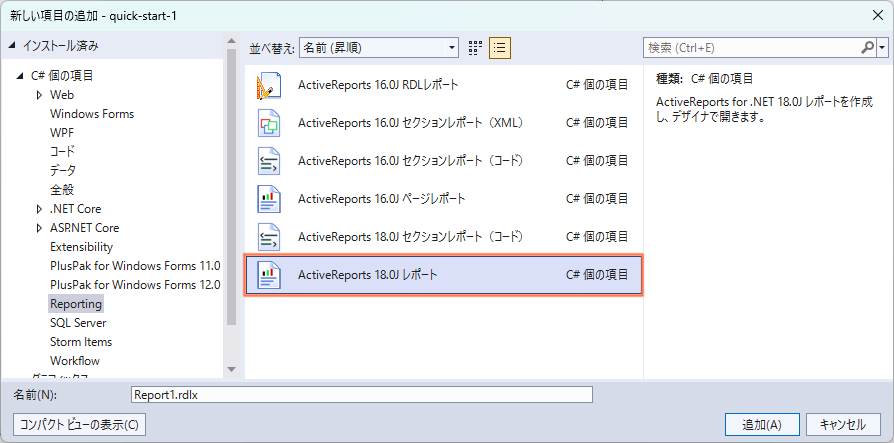Select Storm Items category

tap(81, 342)
